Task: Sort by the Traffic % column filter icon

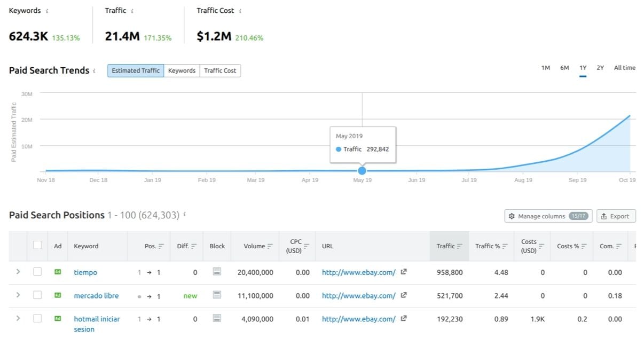Action: (x=505, y=247)
